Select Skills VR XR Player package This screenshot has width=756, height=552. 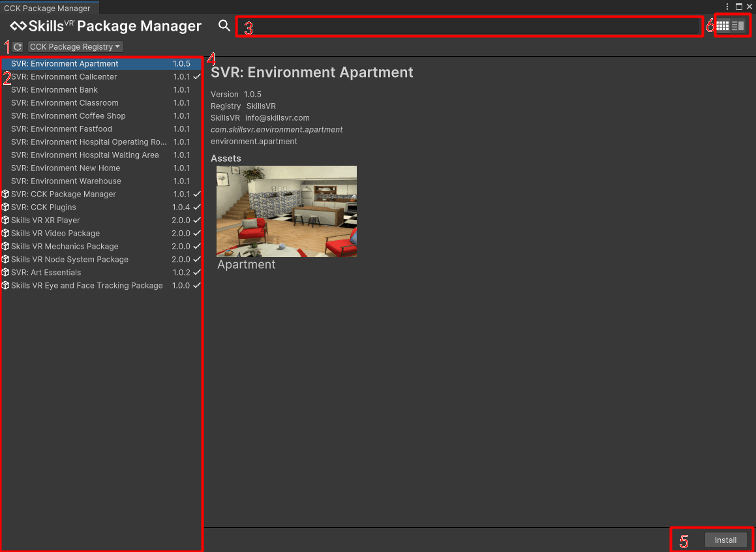click(x=100, y=220)
